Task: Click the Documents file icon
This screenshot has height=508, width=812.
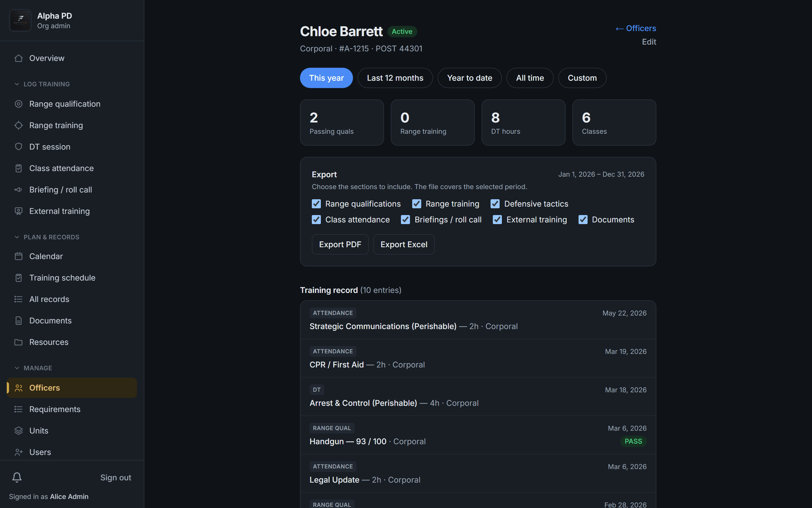Action: click(18, 321)
